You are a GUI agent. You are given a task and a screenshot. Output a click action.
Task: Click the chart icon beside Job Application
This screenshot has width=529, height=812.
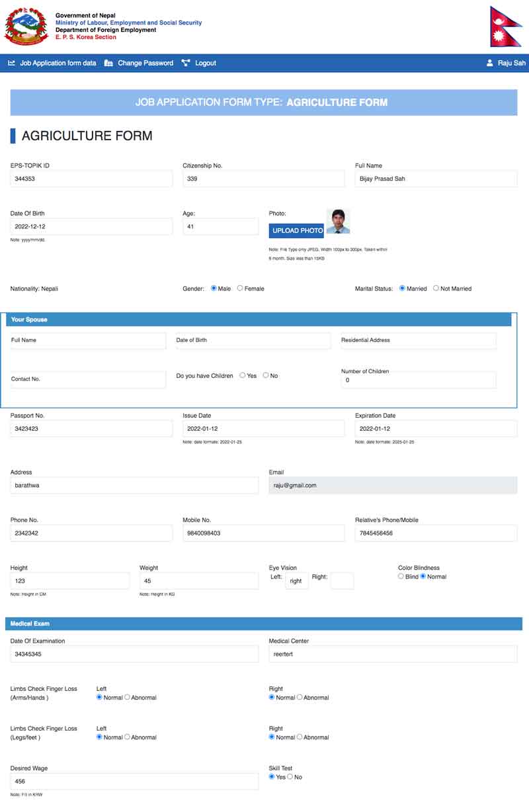pos(11,63)
